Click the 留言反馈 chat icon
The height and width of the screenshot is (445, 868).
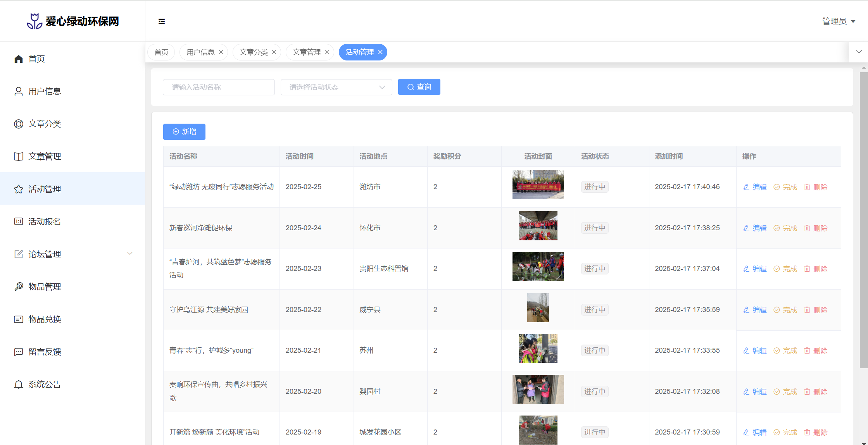tap(19, 352)
